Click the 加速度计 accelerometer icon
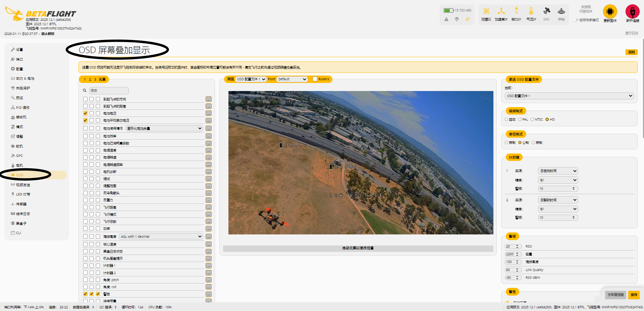 click(501, 11)
